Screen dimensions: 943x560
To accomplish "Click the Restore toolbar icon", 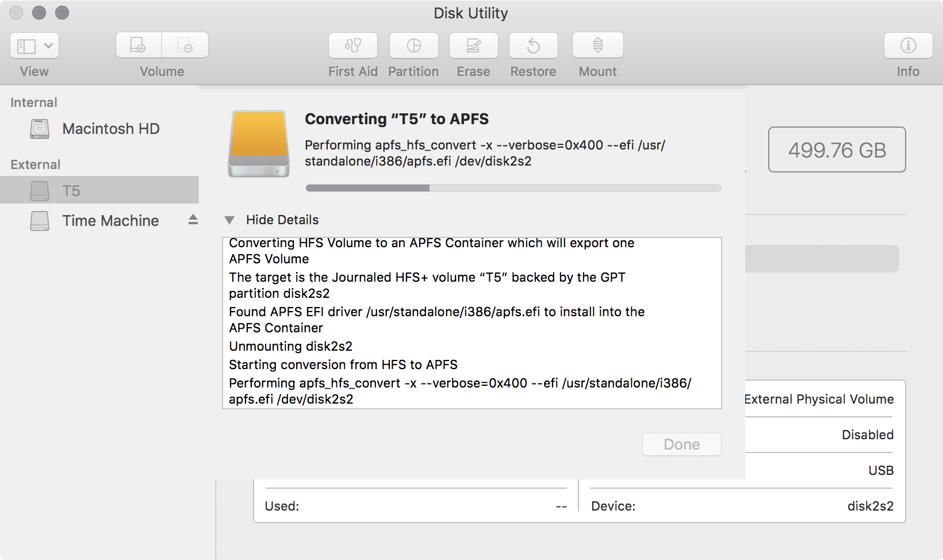I will pyautogui.click(x=534, y=45).
